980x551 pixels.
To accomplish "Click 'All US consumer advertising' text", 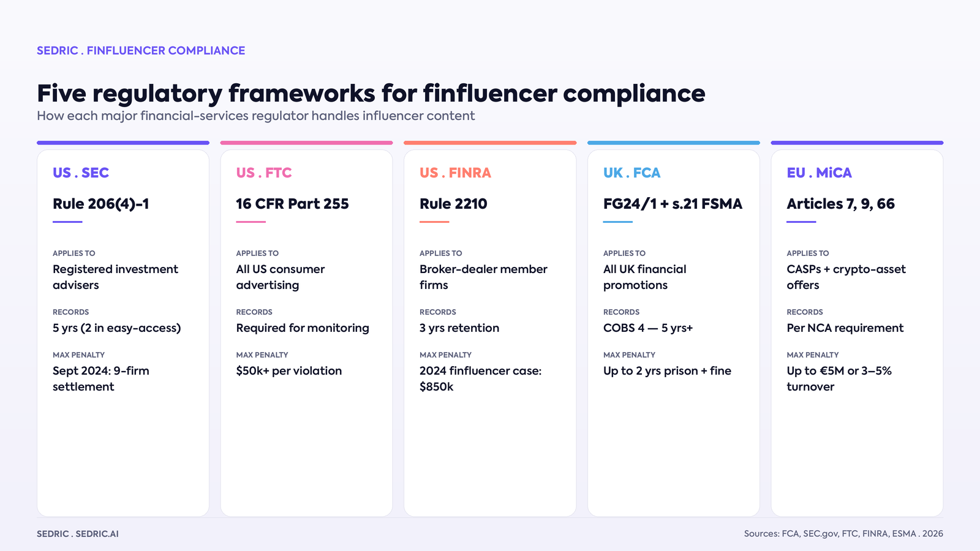I will point(281,277).
